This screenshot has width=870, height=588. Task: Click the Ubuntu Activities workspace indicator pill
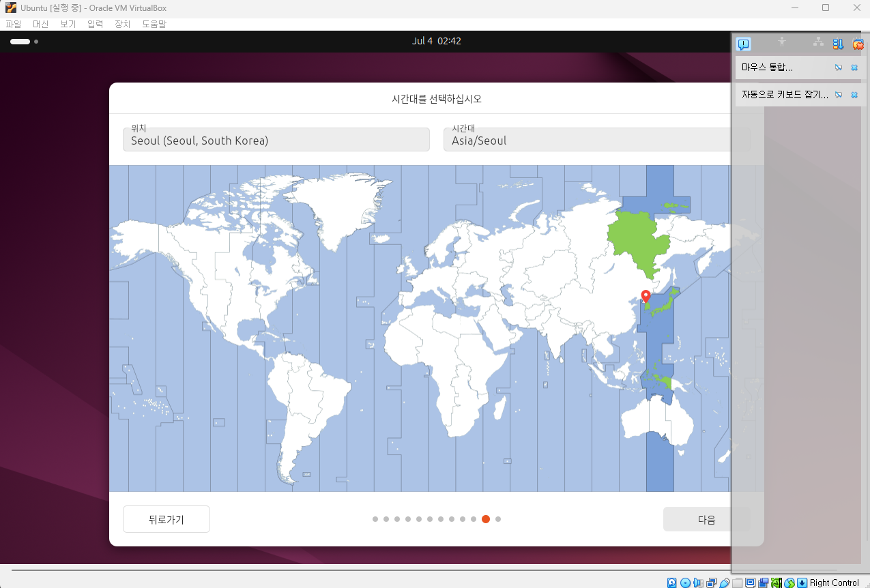tap(20, 42)
